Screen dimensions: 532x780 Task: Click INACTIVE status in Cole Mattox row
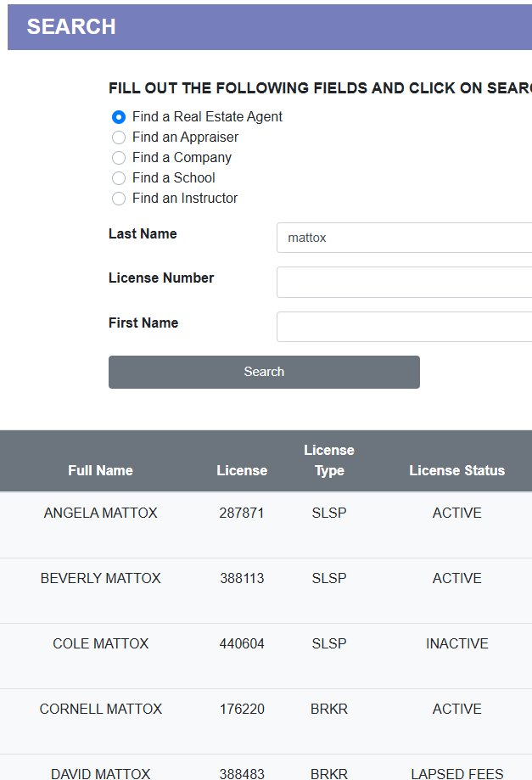(457, 643)
